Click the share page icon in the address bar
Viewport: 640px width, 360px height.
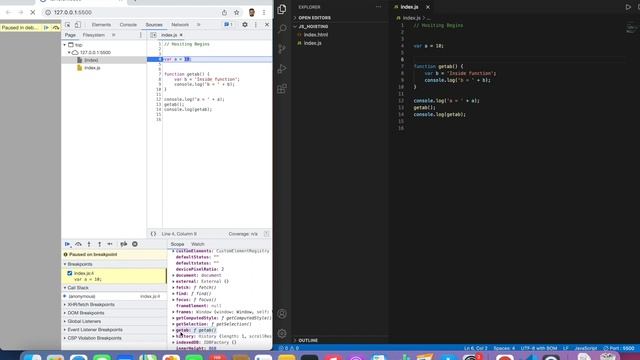(224, 13)
